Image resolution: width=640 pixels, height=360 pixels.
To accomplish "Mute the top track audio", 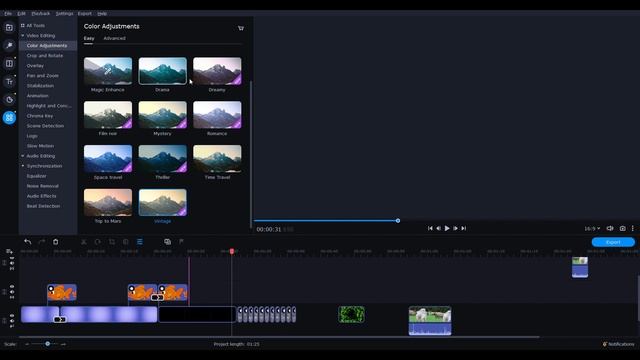I will tap(12, 263).
